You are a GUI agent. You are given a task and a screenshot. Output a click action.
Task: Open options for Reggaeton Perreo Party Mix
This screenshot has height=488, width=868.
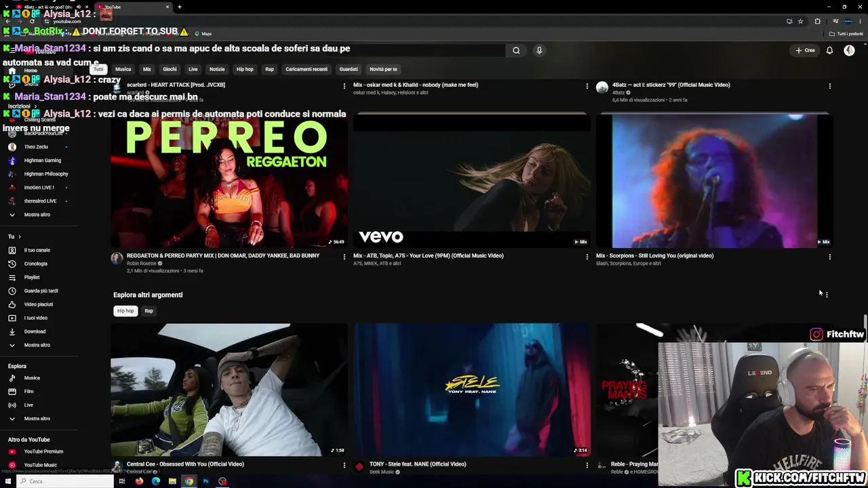click(344, 257)
